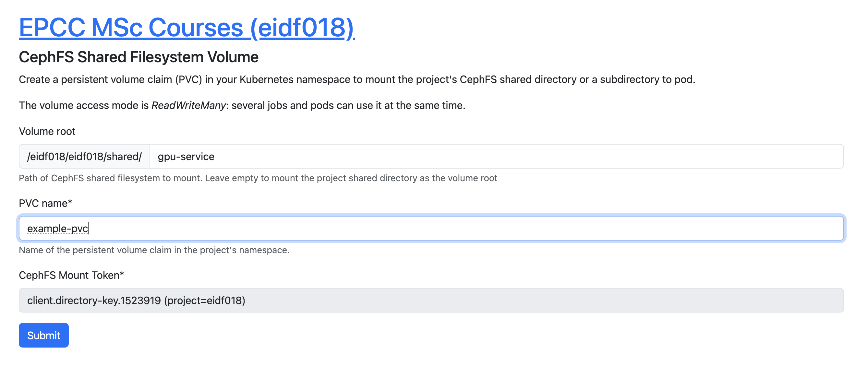
Task: Click the /eidf018/eidf018/shared/ path prefix
Action: pos(84,156)
